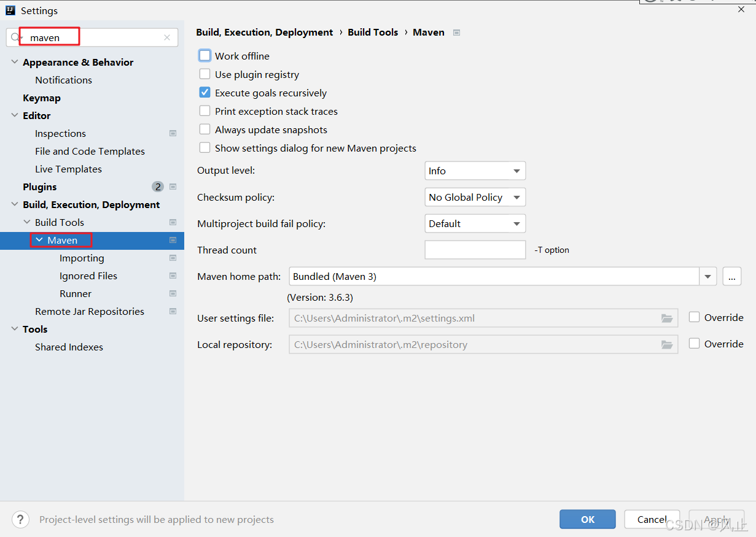The height and width of the screenshot is (537, 756).
Task: Clear the maven search field text
Action: pos(167,37)
